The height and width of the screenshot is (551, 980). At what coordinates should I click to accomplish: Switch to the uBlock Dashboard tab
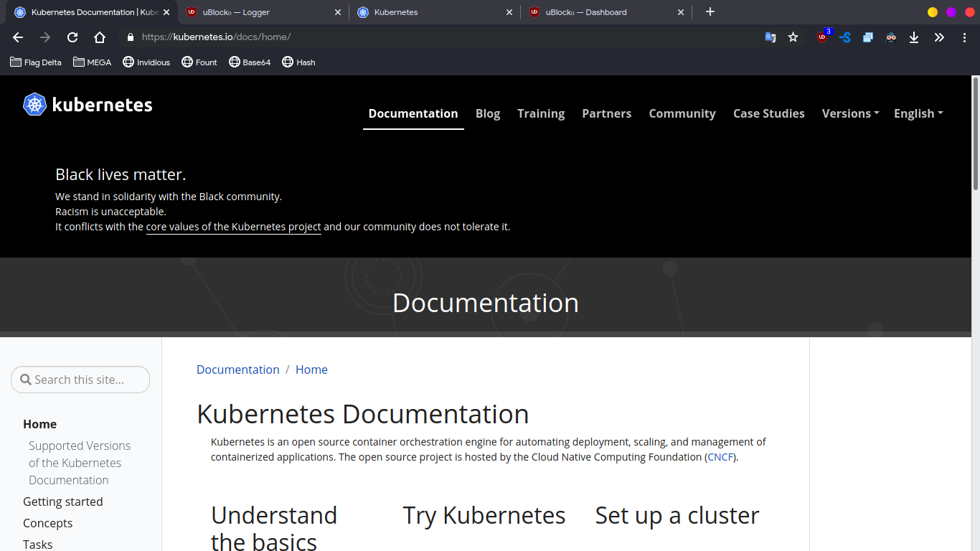point(605,12)
